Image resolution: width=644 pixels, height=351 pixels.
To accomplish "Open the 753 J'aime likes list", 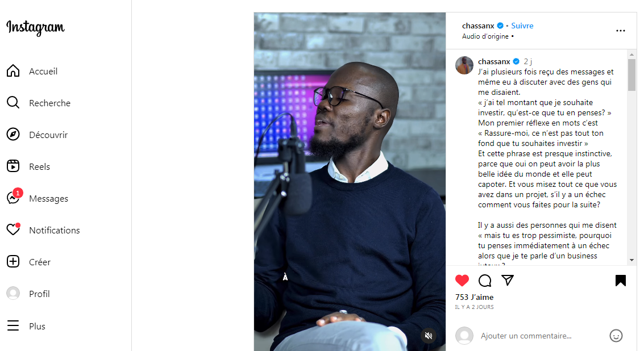I will click(475, 297).
